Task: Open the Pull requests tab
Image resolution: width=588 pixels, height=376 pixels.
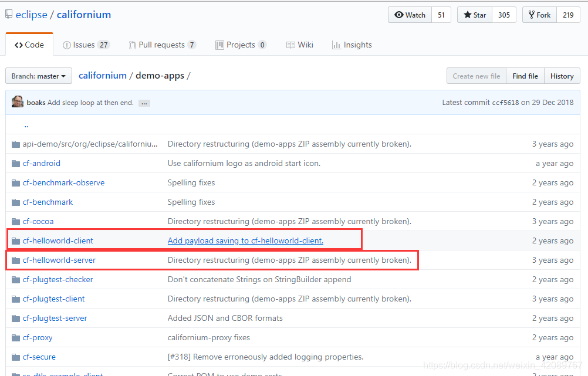Action: tap(163, 45)
